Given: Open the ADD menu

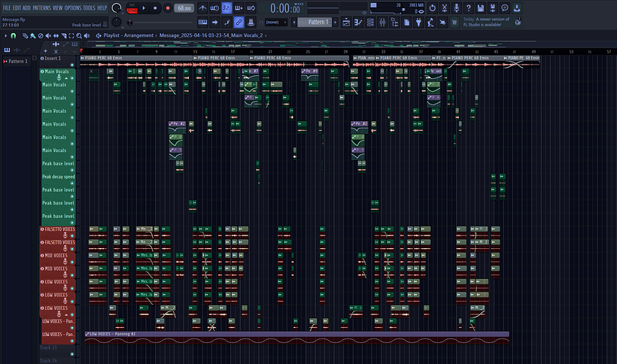Looking at the screenshot, I should (26, 8).
